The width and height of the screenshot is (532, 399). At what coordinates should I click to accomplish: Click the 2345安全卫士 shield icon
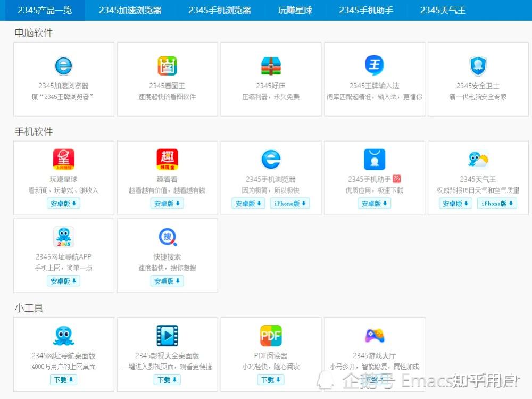coord(478,66)
